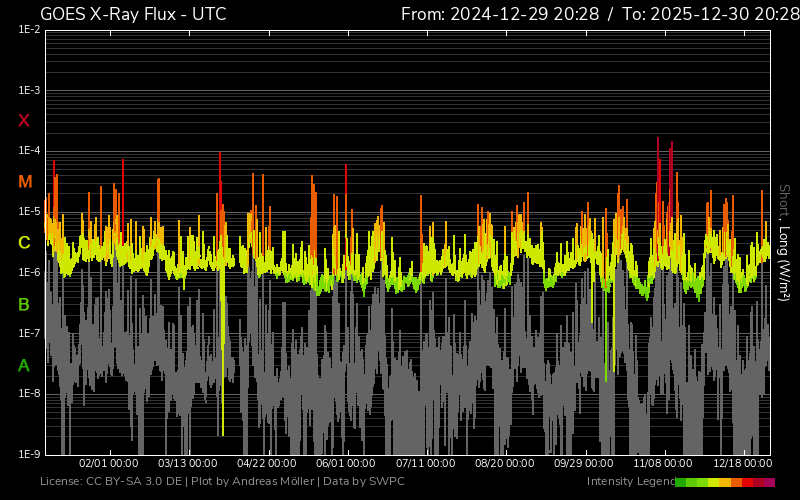The width and height of the screenshot is (800, 500).
Task: Click the License: CC BY-SA 3.0 DE text
Action: [x=111, y=482]
